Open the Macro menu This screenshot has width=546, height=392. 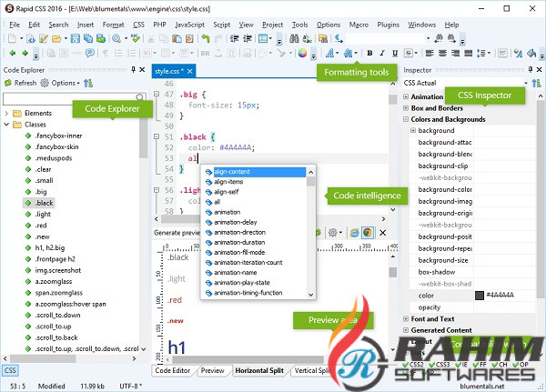point(359,25)
